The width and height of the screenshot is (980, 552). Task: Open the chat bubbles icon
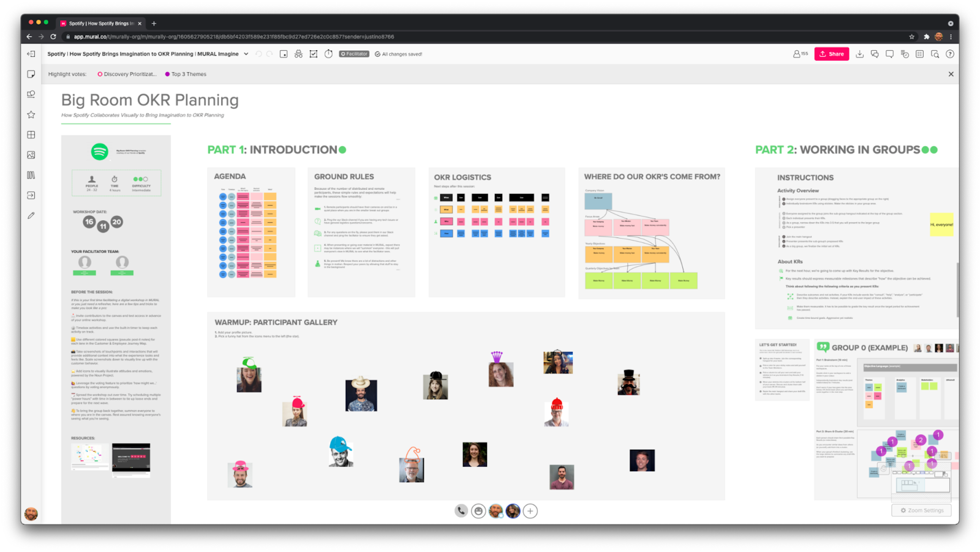click(x=875, y=54)
